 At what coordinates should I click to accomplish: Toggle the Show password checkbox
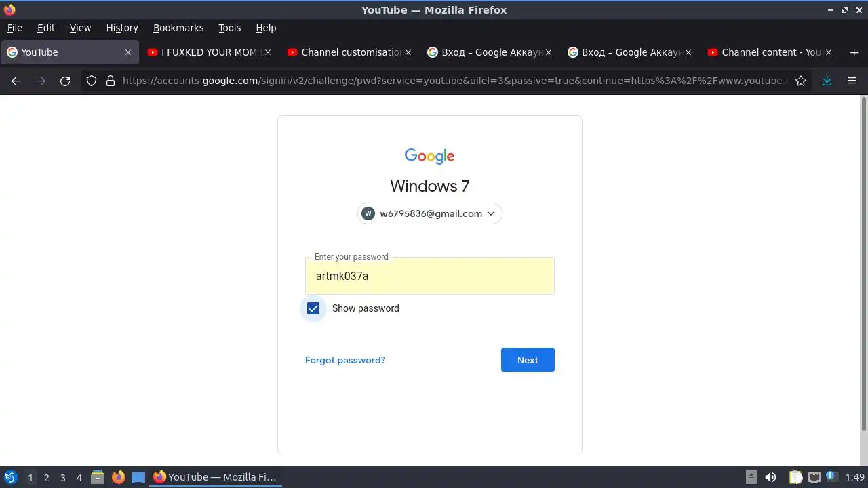tap(313, 308)
